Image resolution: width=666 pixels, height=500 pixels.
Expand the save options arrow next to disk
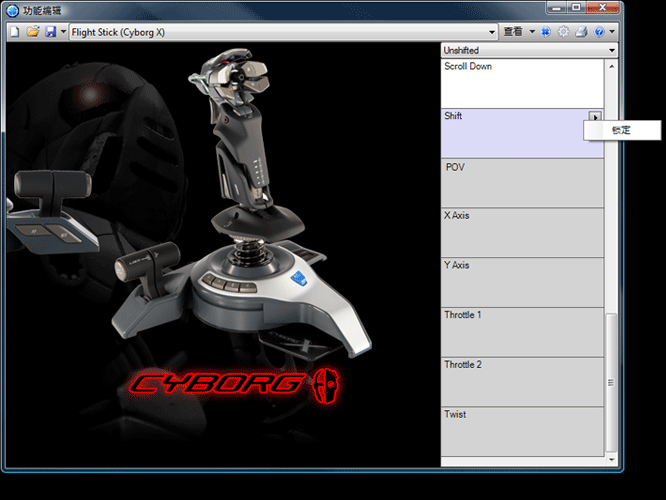tap(63, 32)
